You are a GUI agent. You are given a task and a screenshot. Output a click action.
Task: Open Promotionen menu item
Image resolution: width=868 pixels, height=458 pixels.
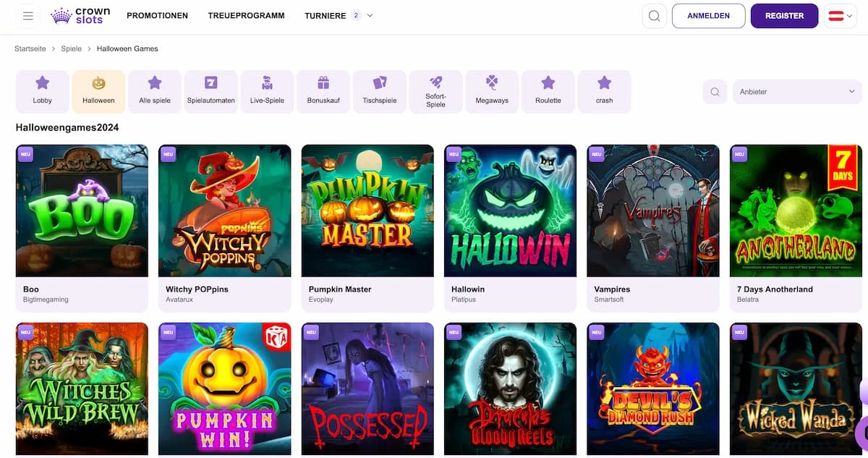coord(157,15)
